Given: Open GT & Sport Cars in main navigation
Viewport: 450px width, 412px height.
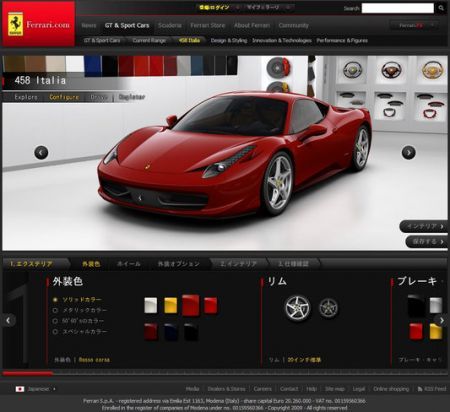Looking at the screenshot, I should point(127,25).
